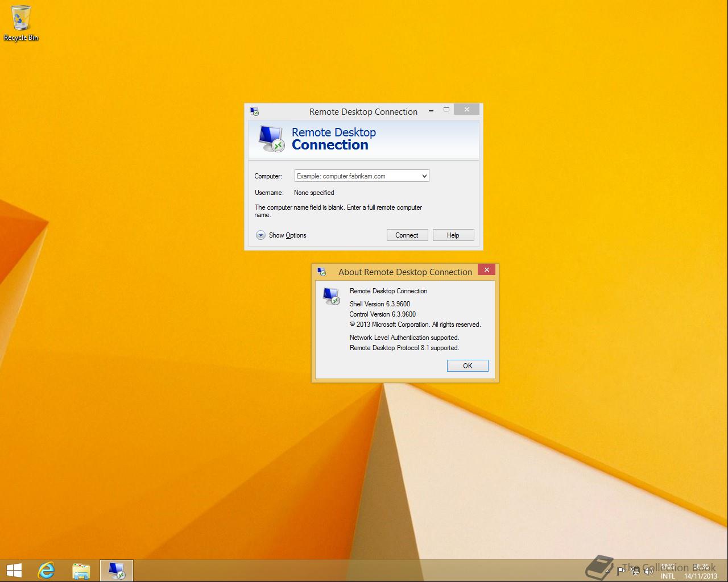Click the taskbar clock showing 14/11/2013
The width and height of the screenshot is (728, 582).
tap(701, 571)
